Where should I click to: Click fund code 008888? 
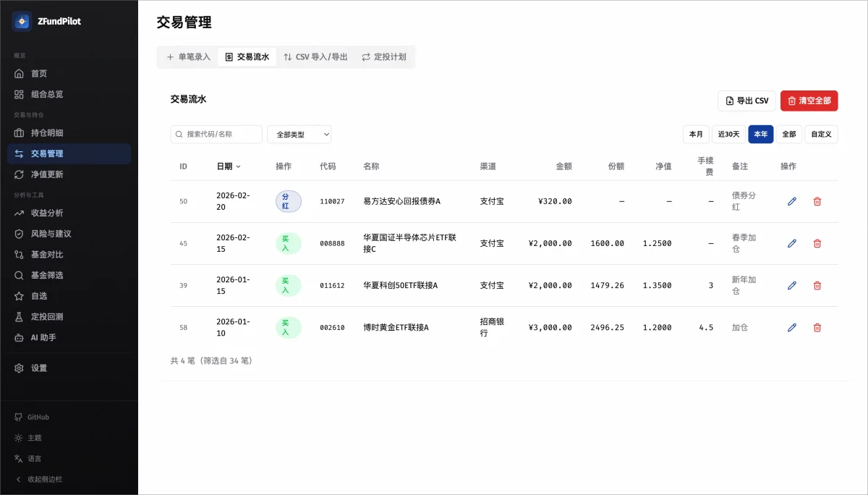pos(332,243)
